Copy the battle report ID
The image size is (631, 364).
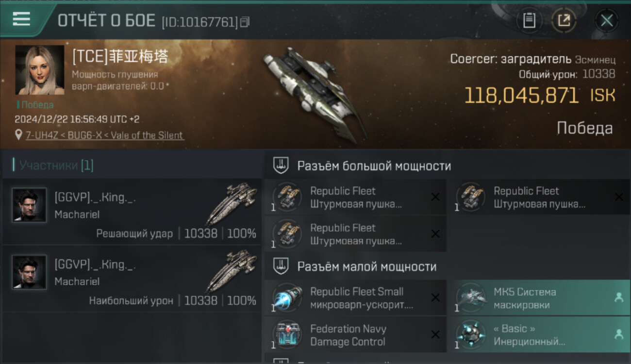(245, 21)
